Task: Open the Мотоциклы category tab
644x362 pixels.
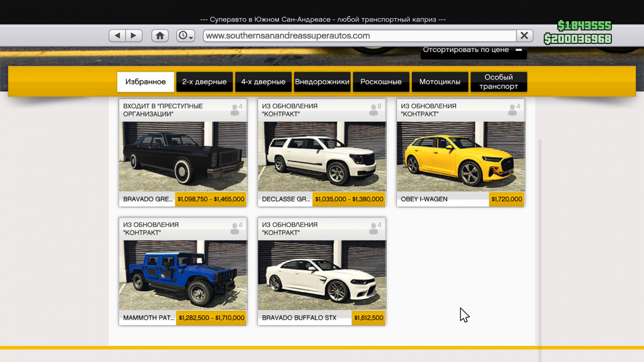Action: (x=440, y=82)
